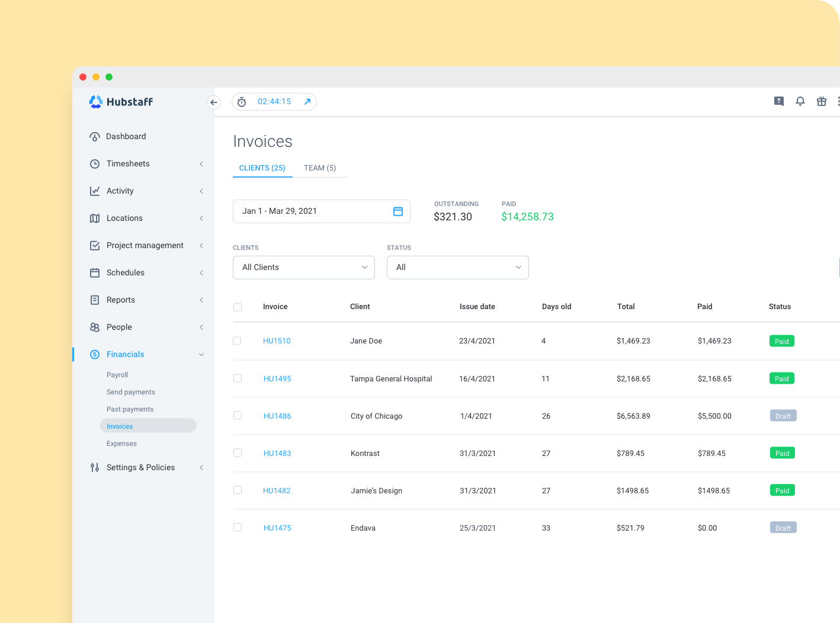Viewport: 840px width, 623px height.
Task: Expand the People menu chevron
Action: point(201,327)
